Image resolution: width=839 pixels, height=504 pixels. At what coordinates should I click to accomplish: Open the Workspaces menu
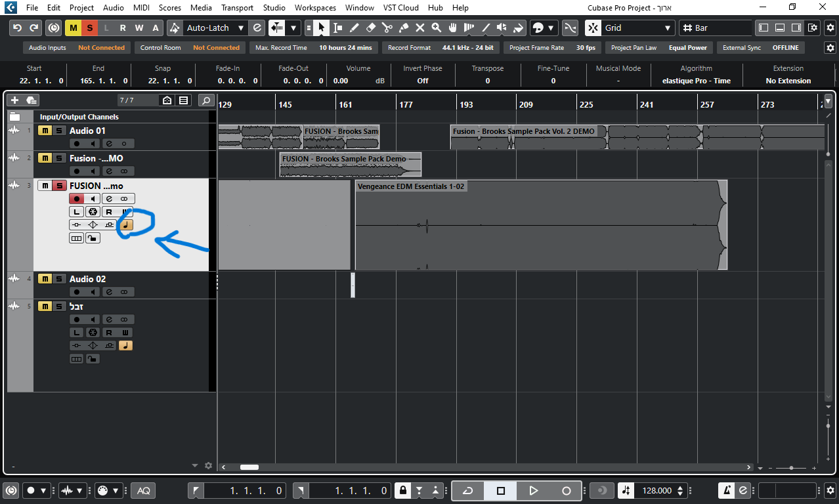click(315, 8)
